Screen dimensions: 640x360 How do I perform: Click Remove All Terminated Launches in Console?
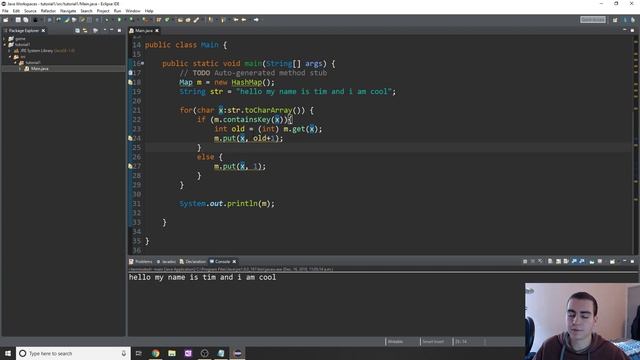pos(540,261)
